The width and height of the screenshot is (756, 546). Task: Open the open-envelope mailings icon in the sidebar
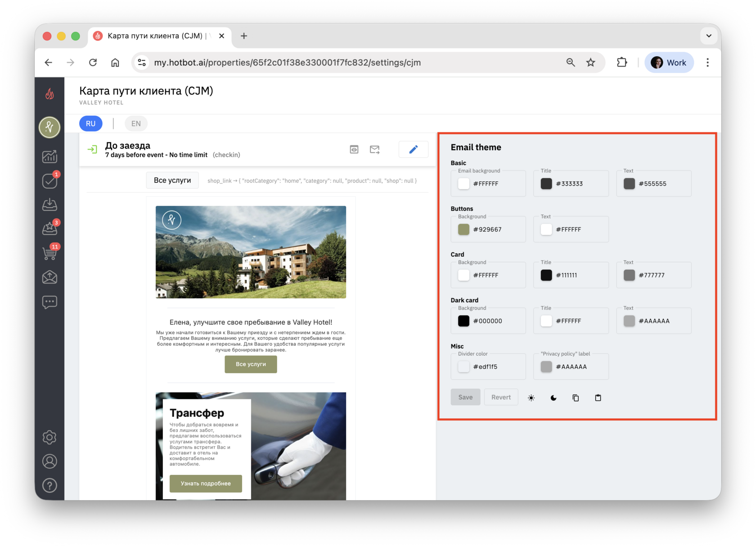click(x=49, y=277)
